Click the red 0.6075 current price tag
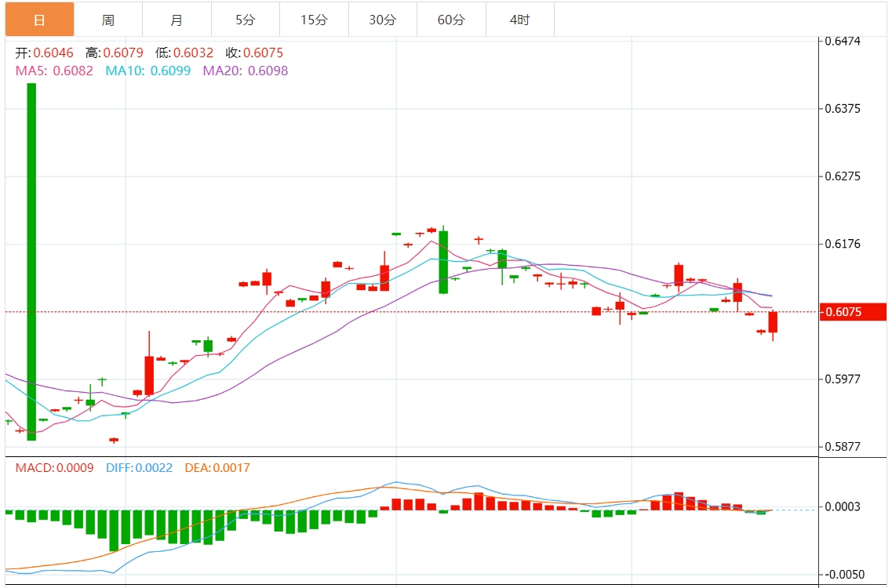The image size is (892, 588). [853, 311]
